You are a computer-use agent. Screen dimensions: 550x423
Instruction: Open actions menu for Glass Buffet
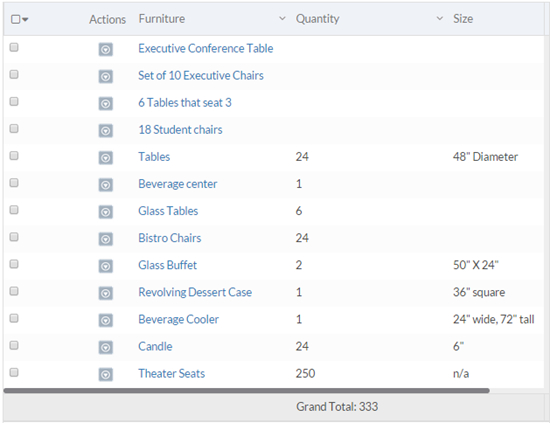click(x=106, y=266)
